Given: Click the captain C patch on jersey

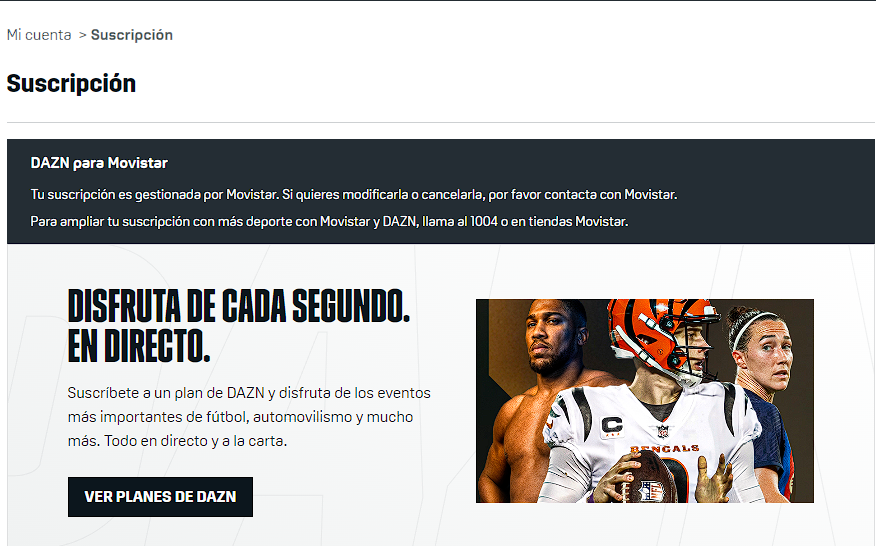Looking at the screenshot, I should (x=611, y=427).
